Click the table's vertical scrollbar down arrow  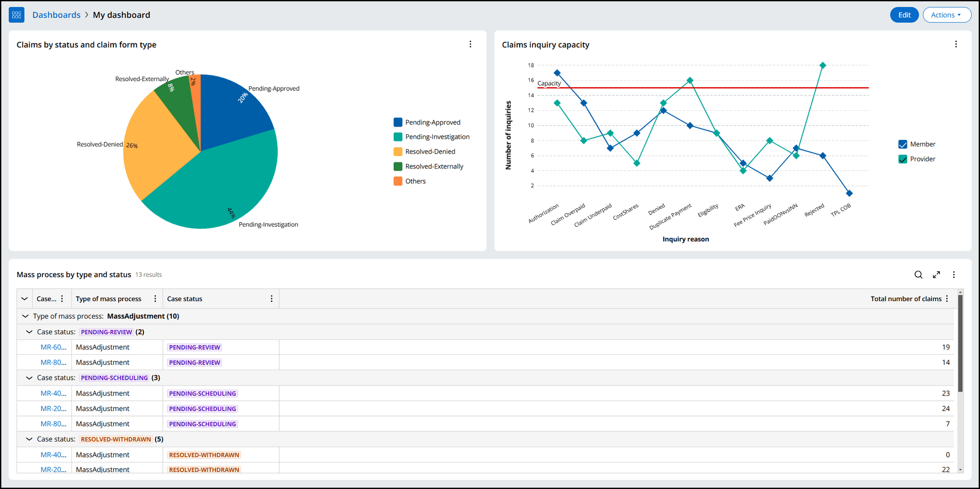(x=960, y=469)
